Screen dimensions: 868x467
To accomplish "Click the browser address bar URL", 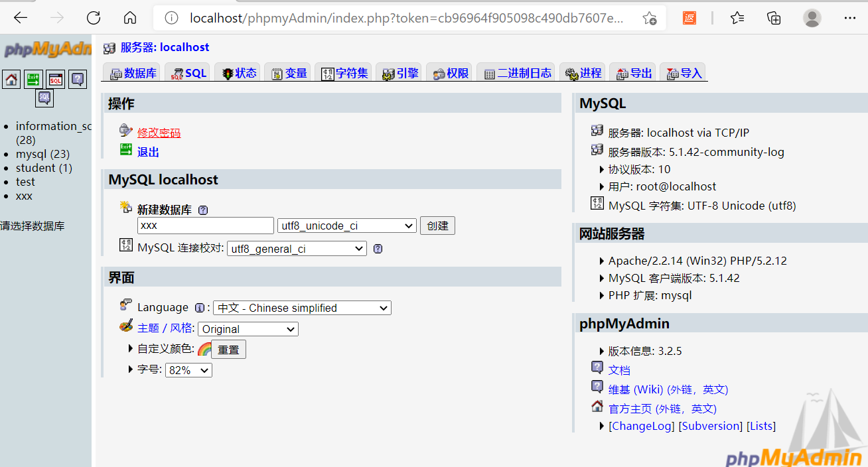I will [x=406, y=18].
